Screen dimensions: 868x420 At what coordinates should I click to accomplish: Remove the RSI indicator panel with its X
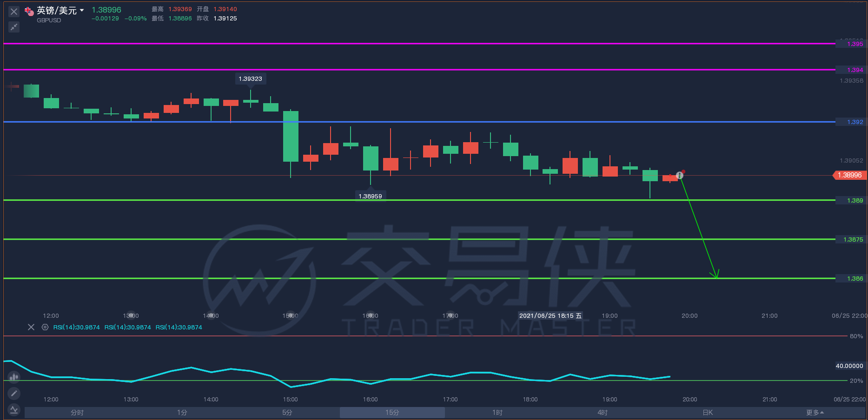click(31, 327)
